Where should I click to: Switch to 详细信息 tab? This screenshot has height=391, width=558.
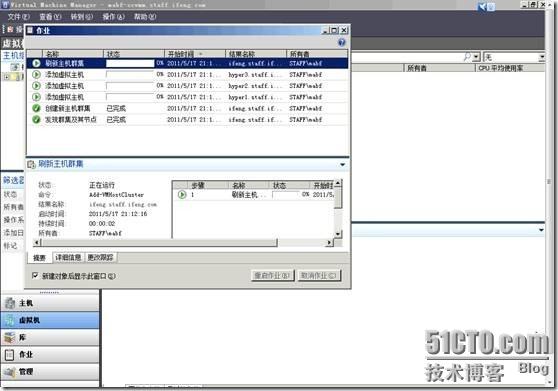pyautogui.click(x=68, y=257)
